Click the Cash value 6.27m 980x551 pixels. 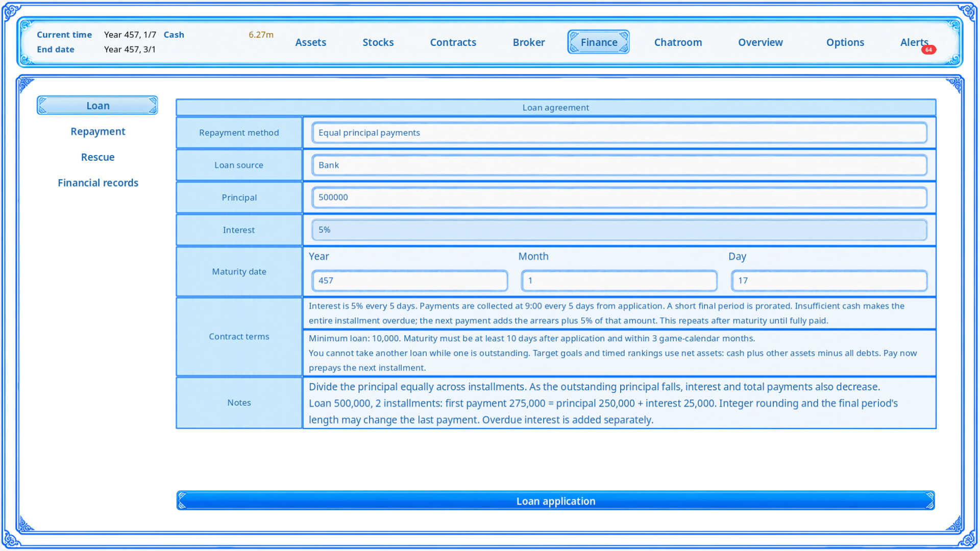pyautogui.click(x=261, y=35)
